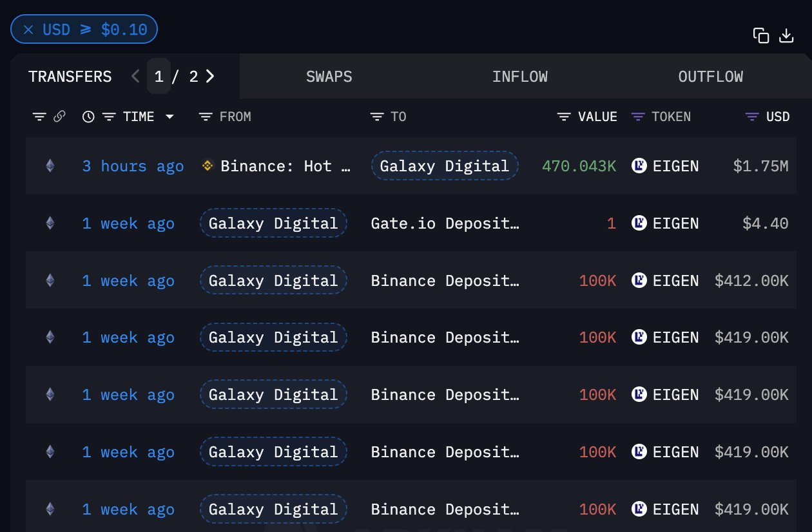Click the EIGEN token icon in the $412.00K row
This screenshot has height=532, width=812.
coord(639,281)
